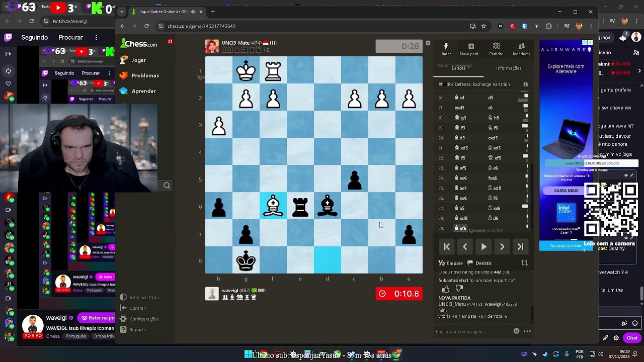Image resolution: width=644 pixels, height=362 pixels.
Task: Switch to the Partidas tab
Action: coord(496,49)
